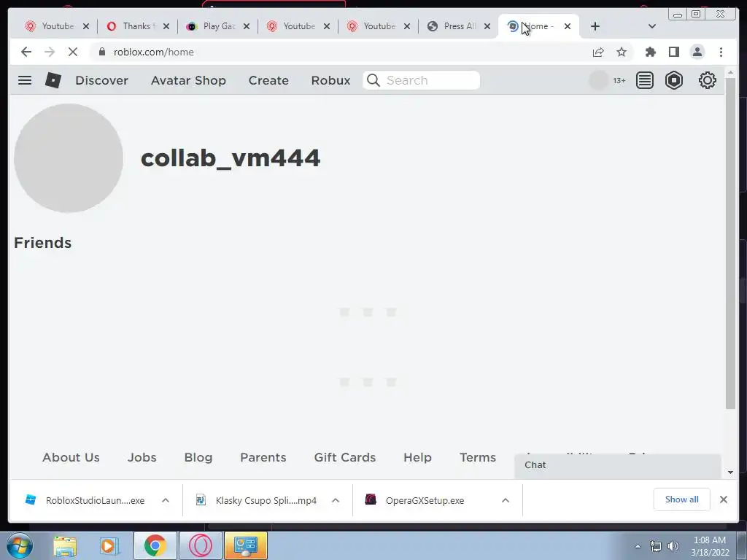Open the Roblox hamburger navigation menu
Viewport: 747px width, 560px height.
tap(25, 80)
